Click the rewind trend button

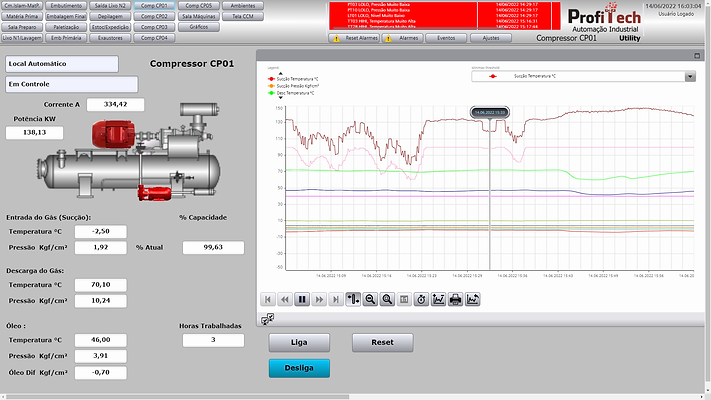click(284, 299)
